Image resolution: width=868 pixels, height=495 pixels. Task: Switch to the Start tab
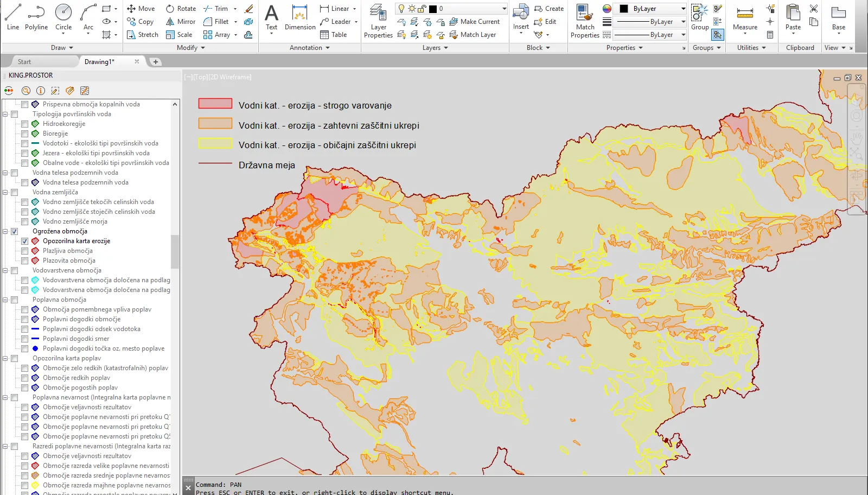click(24, 62)
